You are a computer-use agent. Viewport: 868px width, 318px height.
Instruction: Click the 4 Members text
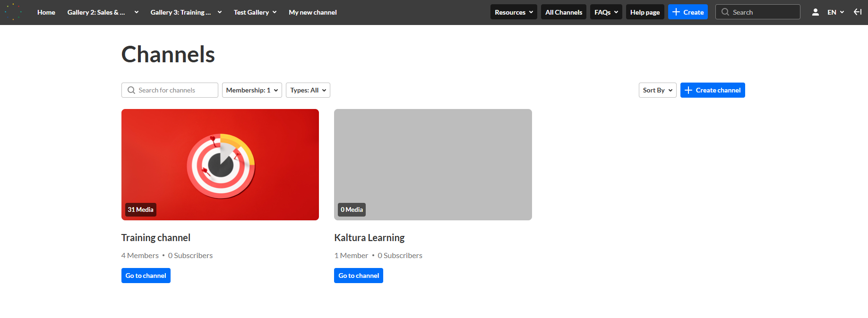point(140,255)
